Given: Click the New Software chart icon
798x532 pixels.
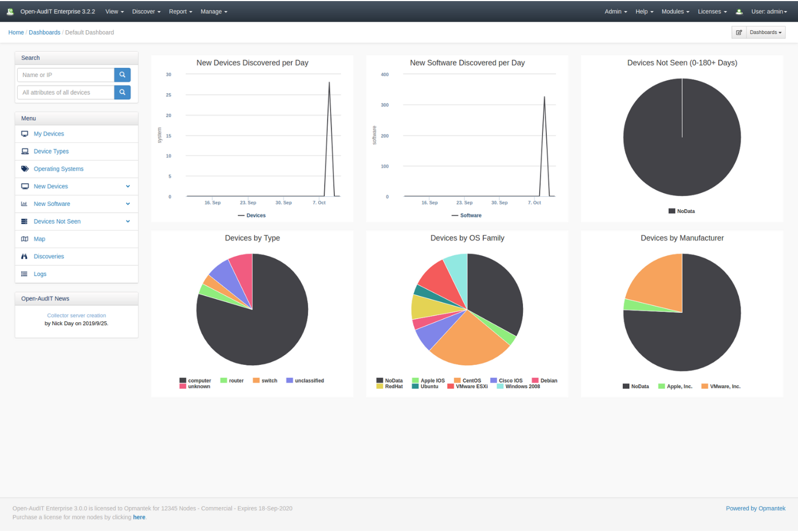Looking at the screenshot, I should [x=24, y=204].
